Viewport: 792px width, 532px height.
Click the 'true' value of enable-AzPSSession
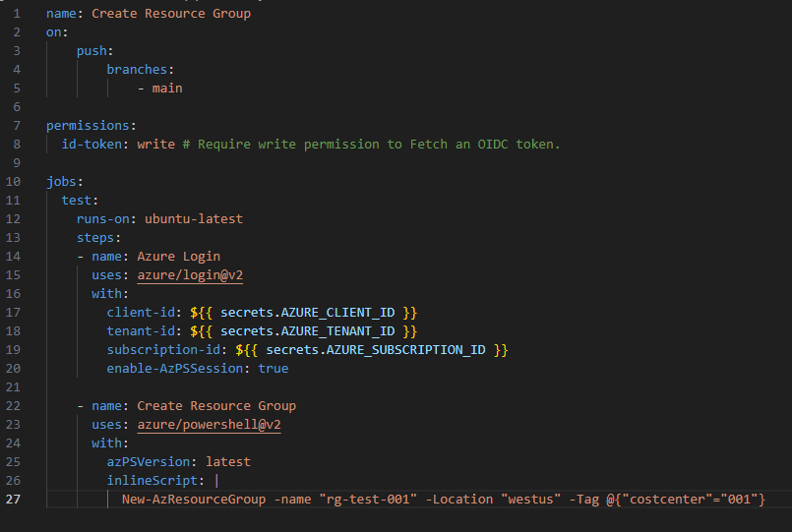[x=274, y=369]
